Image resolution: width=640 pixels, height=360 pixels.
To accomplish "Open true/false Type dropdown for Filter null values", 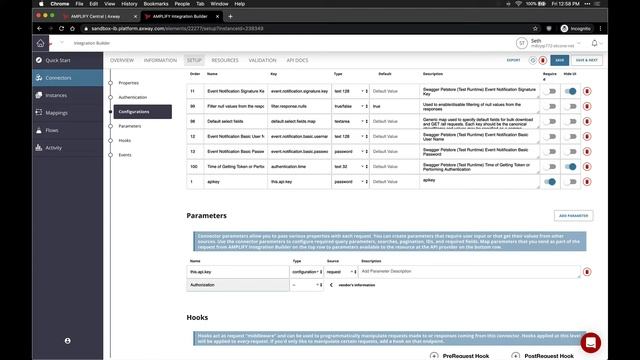I will point(351,107).
